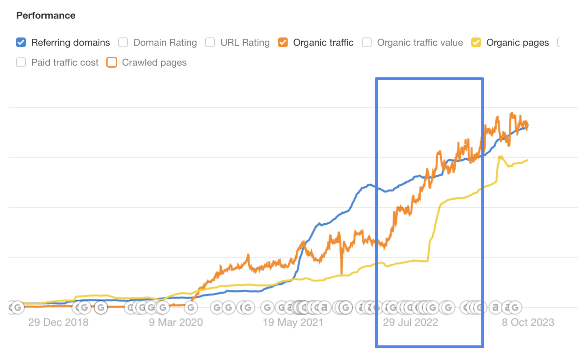Image resolution: width=588 pixels, height=364 pixels.
Task: Open the clustered Google update icons near 29 Jul 2022
Action: coord(409,307)
